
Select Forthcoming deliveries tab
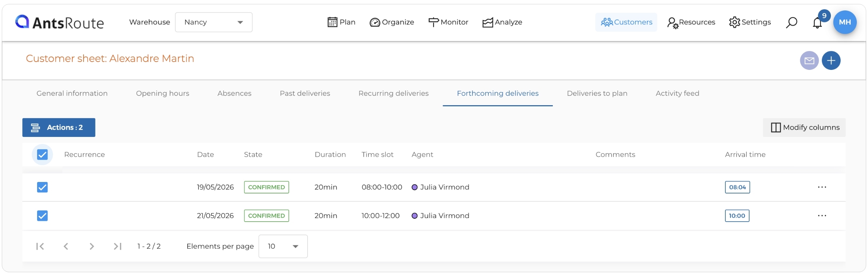[498, 93]
